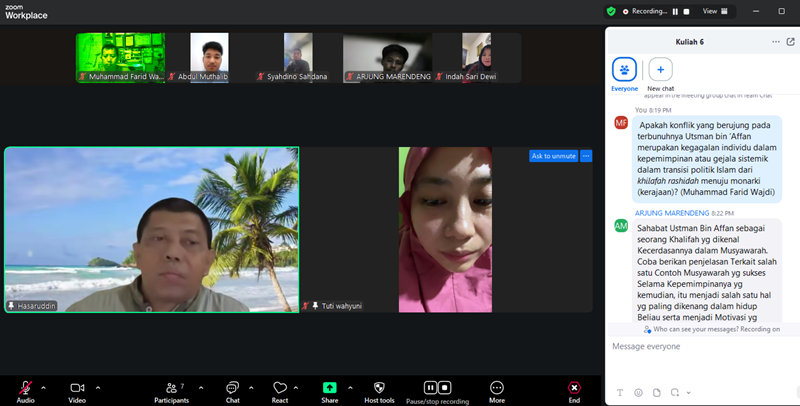Click the pin icon beside Tuti wahyuni
The height and width of the screenshot is (406, 800).
click(315, 306)
